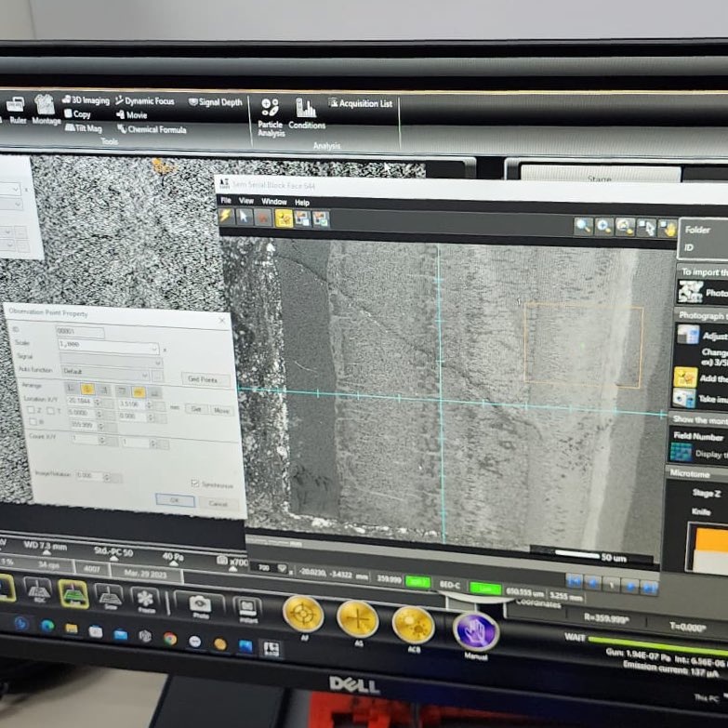The height and width of the screenshot is (728, 728).
Task: Select the Montage tool
Action: click(46, 110)
